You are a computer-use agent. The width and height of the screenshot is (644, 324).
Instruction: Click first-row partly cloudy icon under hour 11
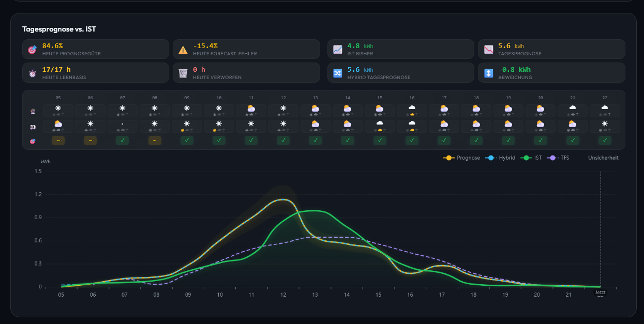251,108
